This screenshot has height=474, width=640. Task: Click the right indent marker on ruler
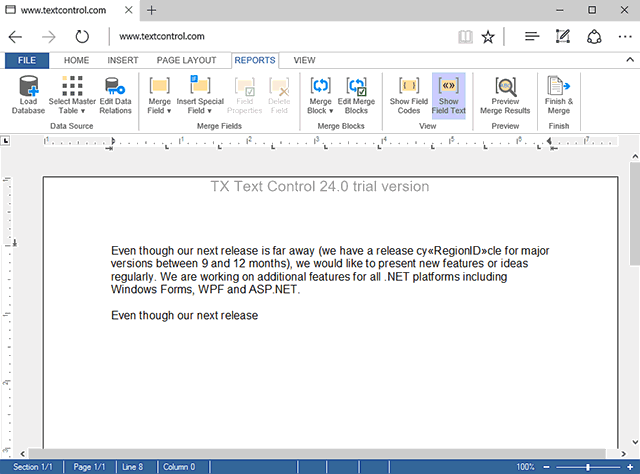(x=551, y=142)
